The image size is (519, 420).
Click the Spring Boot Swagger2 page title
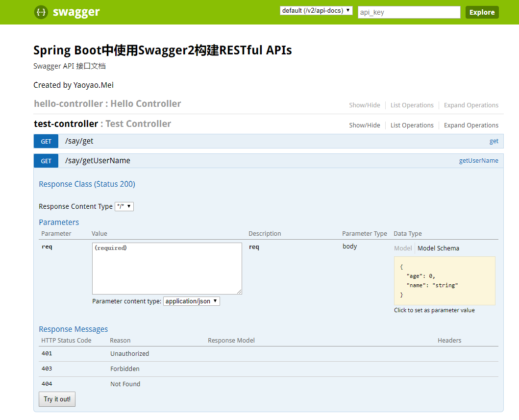point(163,50)
